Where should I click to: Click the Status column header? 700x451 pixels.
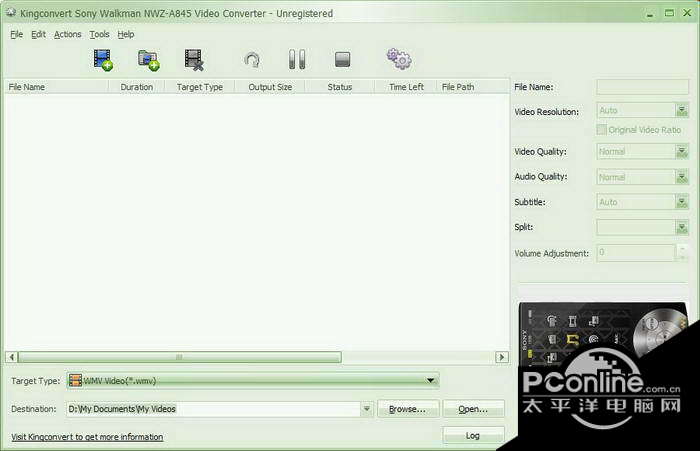[x=340, y=87]
